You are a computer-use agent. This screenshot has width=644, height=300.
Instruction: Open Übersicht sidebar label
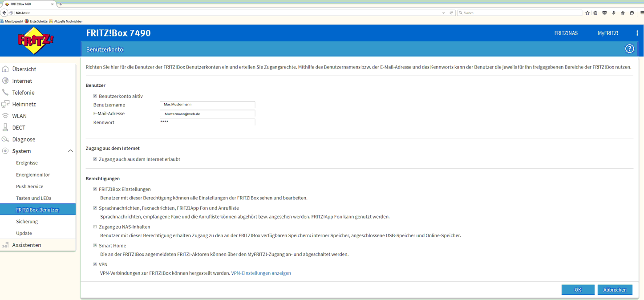(x=24, y=69)
